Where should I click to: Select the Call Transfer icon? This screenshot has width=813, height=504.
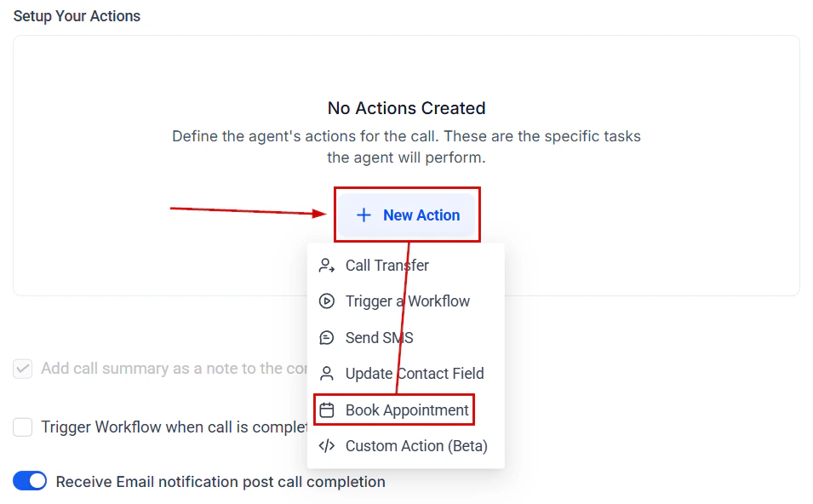[326, 265]
